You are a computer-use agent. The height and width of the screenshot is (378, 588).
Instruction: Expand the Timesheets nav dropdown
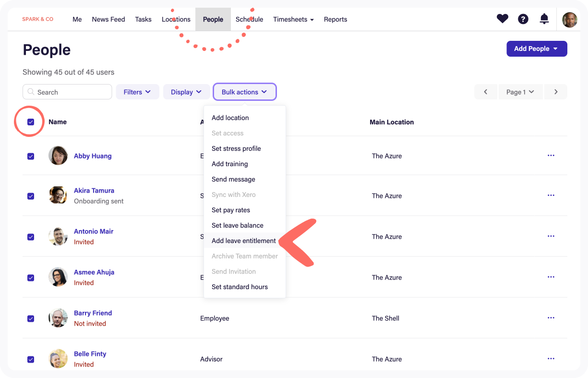(293, 19)
